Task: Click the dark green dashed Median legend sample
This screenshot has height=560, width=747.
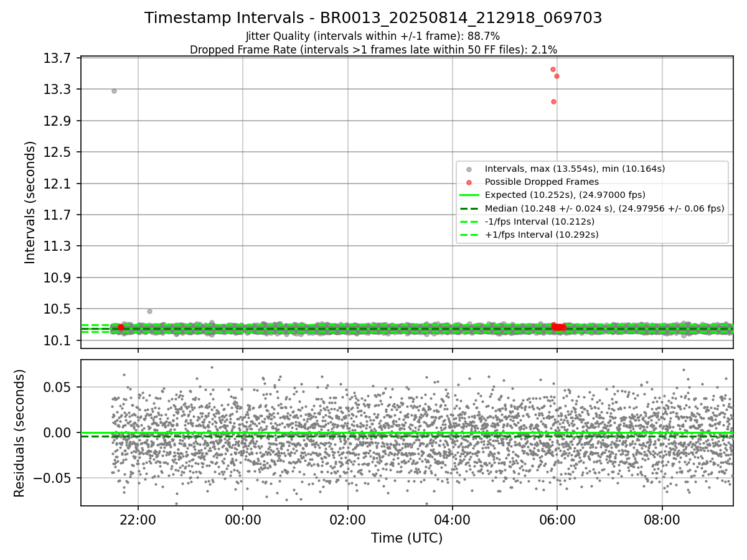Action: [x=469, y=208]
